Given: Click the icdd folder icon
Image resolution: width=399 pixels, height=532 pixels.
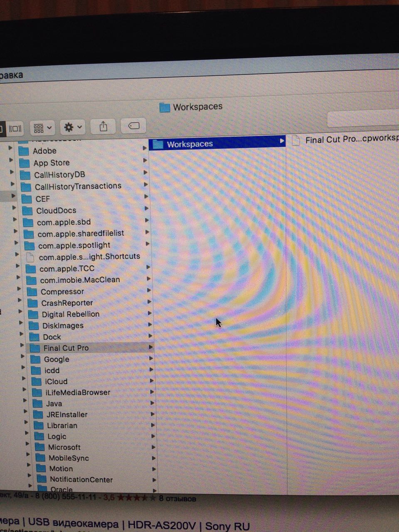Looking at the screenshot, I should (x=37, y=370).
